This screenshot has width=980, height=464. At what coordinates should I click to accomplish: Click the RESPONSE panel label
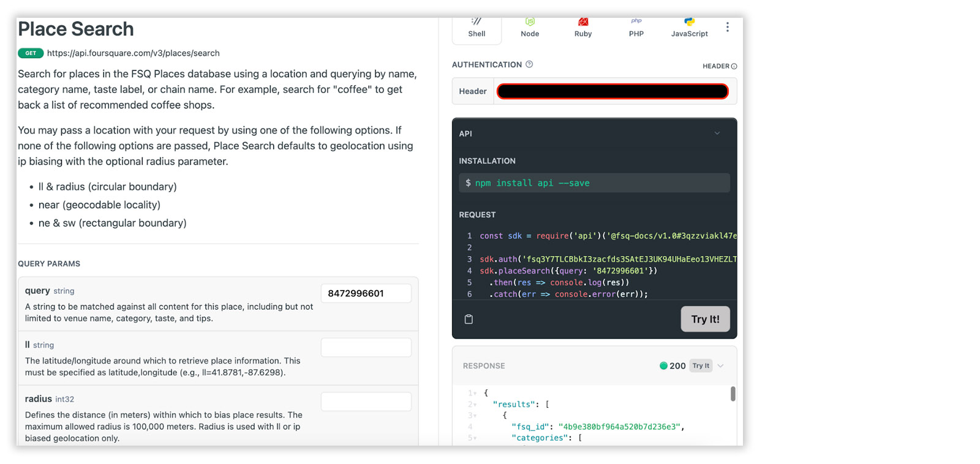click(484, 366)
